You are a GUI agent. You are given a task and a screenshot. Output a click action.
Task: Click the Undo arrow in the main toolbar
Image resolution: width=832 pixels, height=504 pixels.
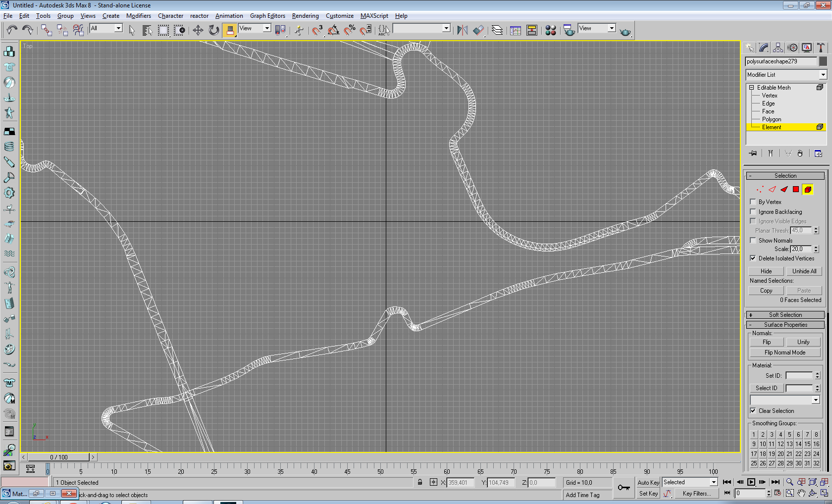pyautogui.click(x=12, y=30)
